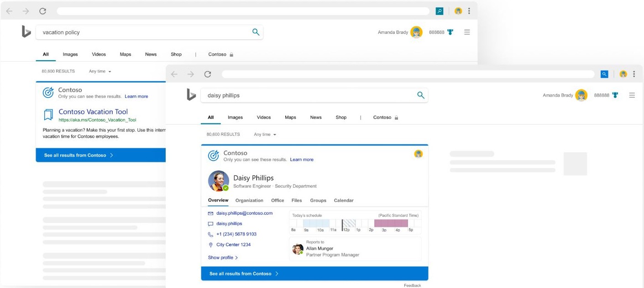
Task: Open the hamburger menu in the rear Bing page
Action: [467, 32]
